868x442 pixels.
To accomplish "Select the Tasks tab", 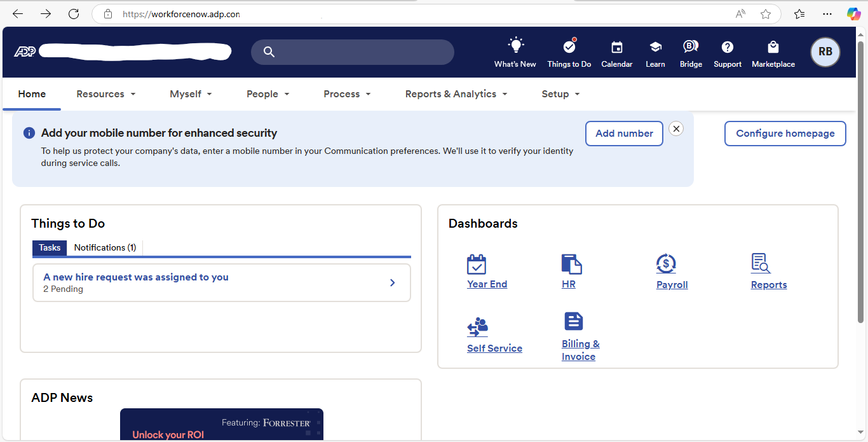I will tap(50, 247).
